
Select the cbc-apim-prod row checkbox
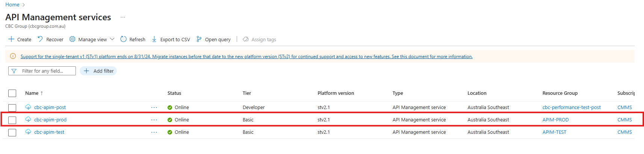[12, 120]
